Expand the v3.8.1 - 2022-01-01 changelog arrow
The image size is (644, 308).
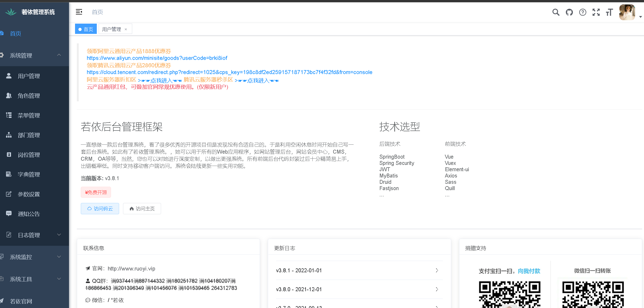click(437, 270)
